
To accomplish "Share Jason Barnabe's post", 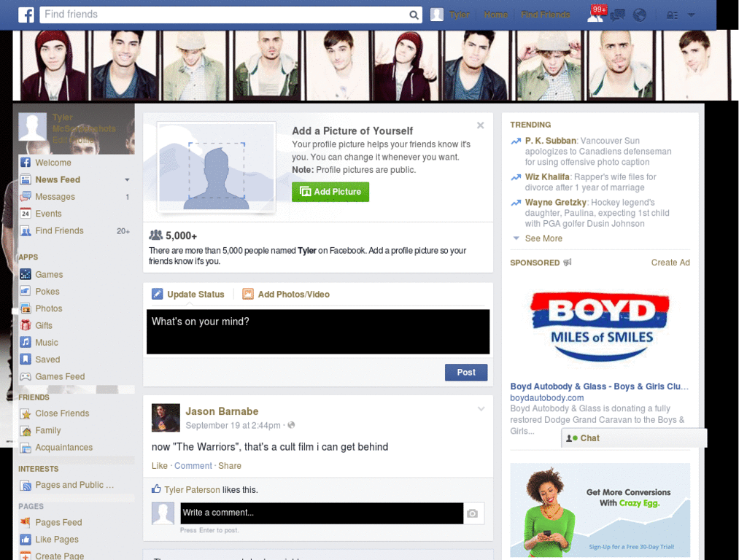I will tap(230, 466).
